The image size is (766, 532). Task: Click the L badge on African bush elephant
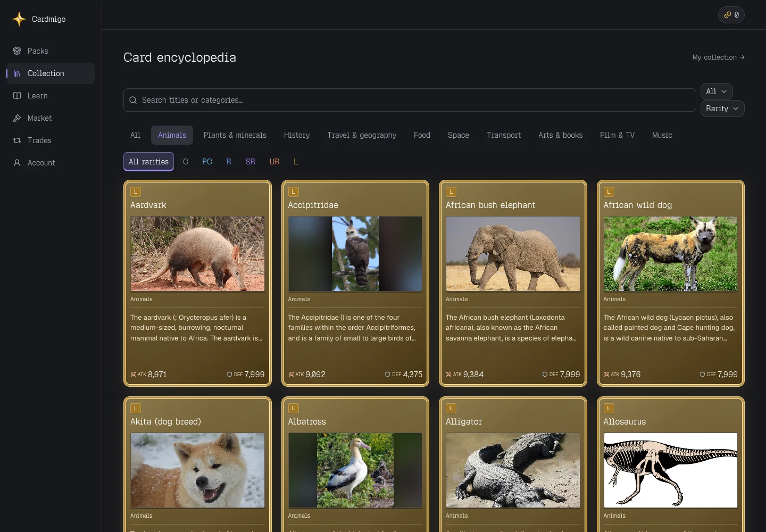pyautogui.click(x=451, y=192)
